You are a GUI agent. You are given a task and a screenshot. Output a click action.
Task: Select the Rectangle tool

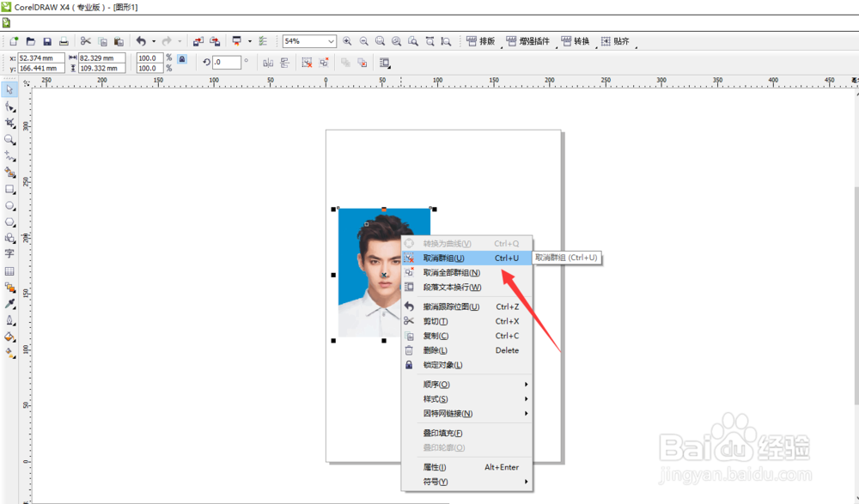click(9, 189)
